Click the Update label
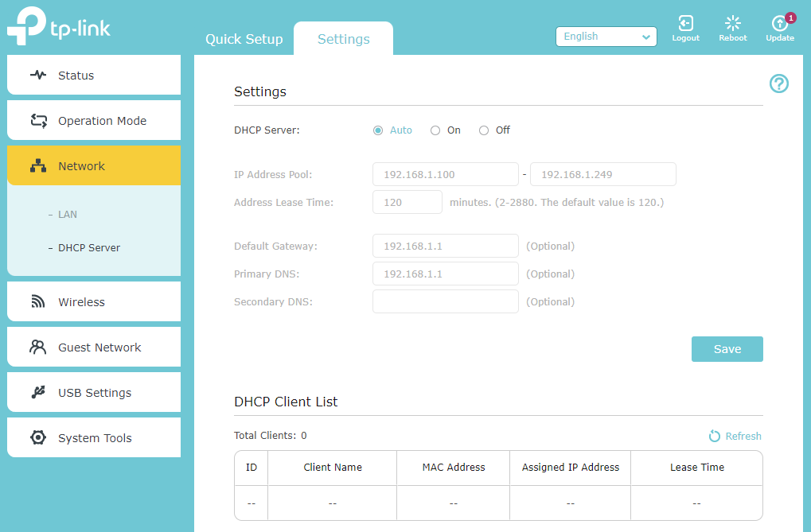The image size is (811, 532). [780, 37]
